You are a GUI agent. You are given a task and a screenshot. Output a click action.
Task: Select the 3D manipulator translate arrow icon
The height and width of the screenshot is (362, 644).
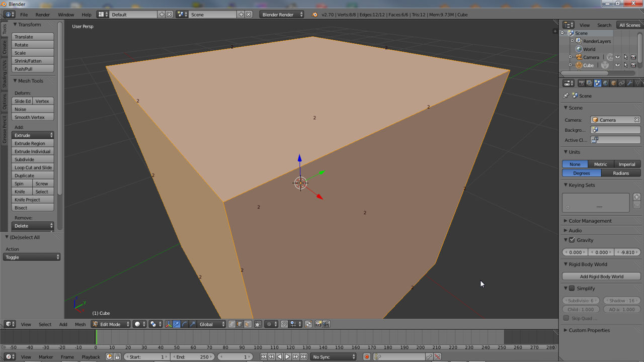(177, 324)
